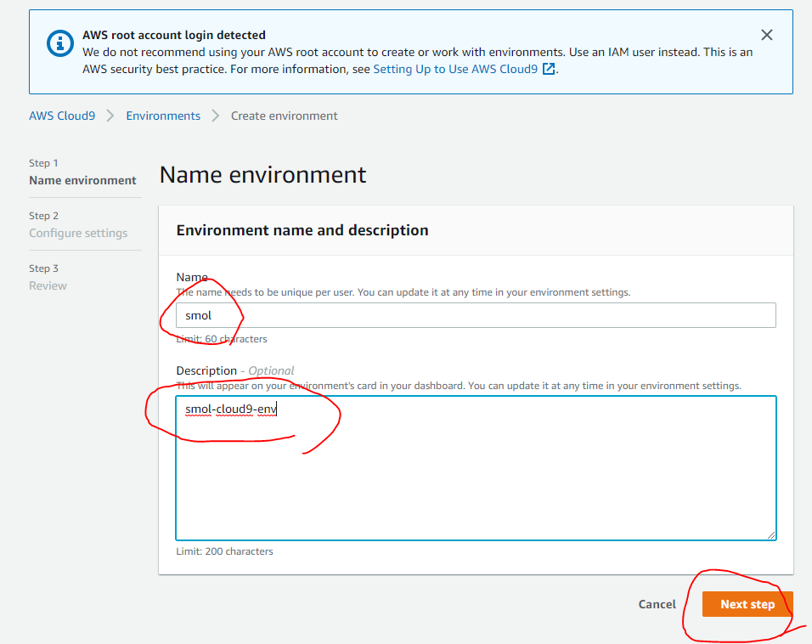Click the external link icon after Cloud9 link

(549, 69)
